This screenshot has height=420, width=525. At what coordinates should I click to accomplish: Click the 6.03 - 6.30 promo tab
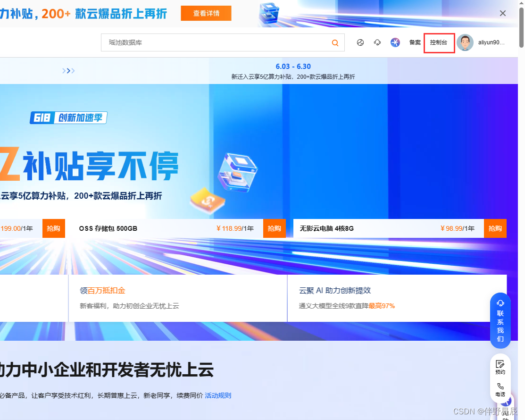click(293, 71)
